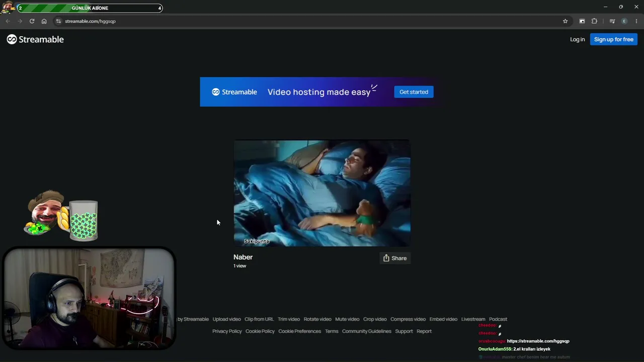This screenshot has width=644, height=362.
Task: Open the Livestream footer link
Action: point(473,319)
